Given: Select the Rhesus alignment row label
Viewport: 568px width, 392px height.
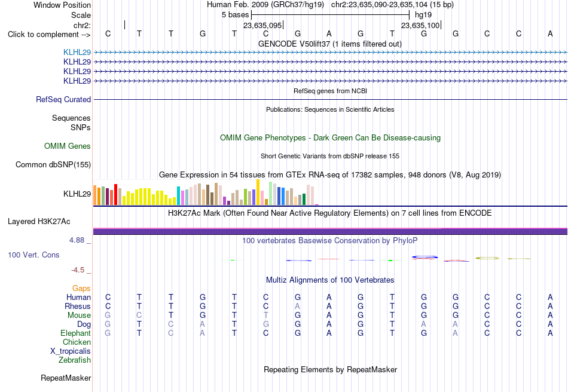Looking at the screenshot, I should (78, 306).
